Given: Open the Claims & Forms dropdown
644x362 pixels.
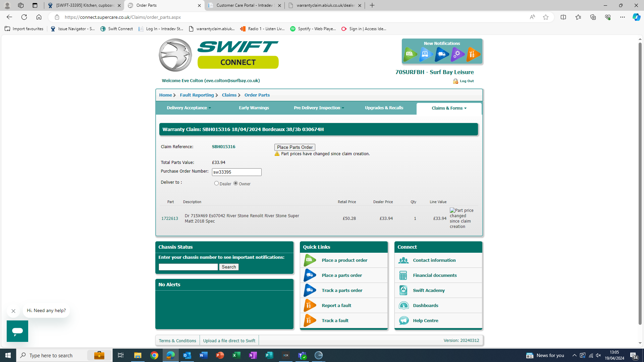Looking at the screenshot, I should 449,108.
